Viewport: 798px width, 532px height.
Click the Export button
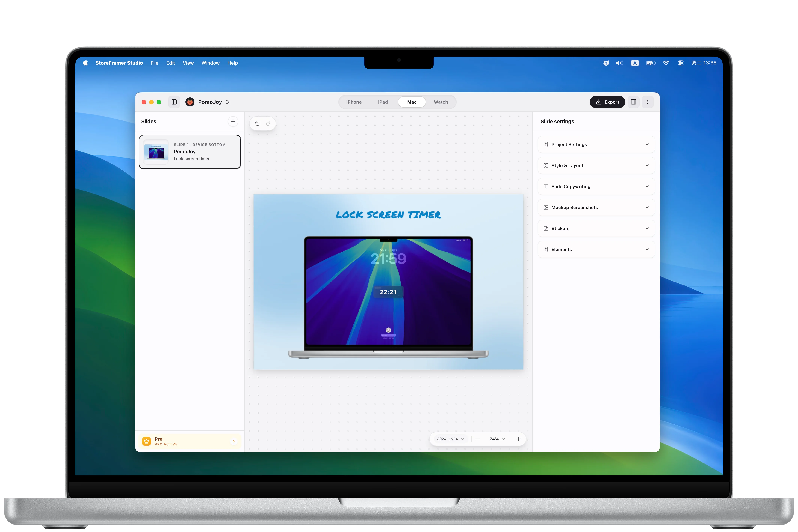pyautogui.click(x=607, y=102)
